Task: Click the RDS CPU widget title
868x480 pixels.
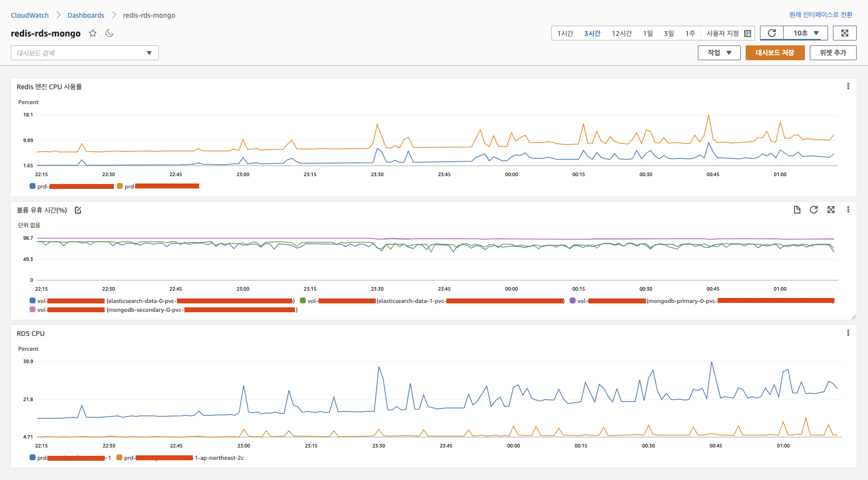Action: click(x=31, y=333)
